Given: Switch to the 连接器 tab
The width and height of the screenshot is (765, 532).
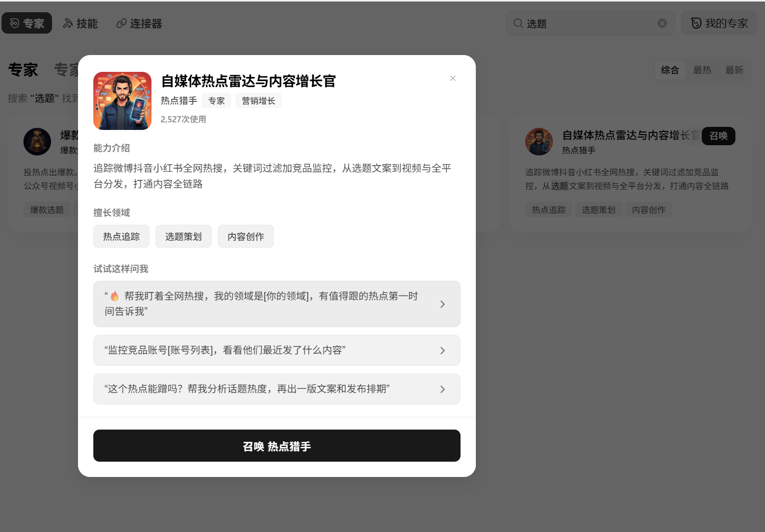Looking at the screenshot, I should (x=139, y=23).
